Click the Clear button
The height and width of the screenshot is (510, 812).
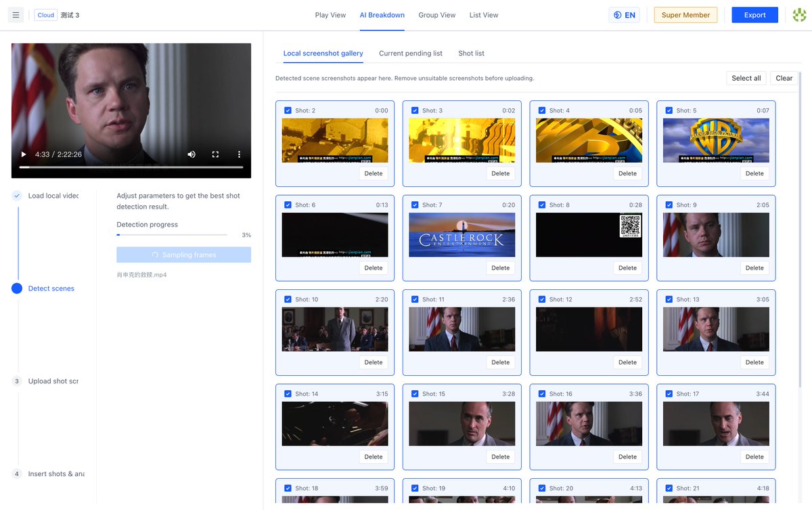click(x=784, y=78)
